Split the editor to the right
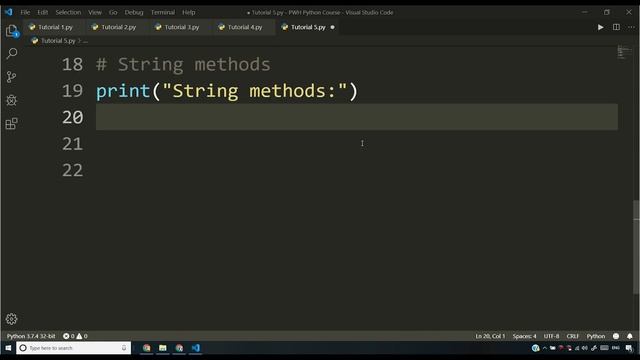The image size is (640, 360). tap(616, 27)
